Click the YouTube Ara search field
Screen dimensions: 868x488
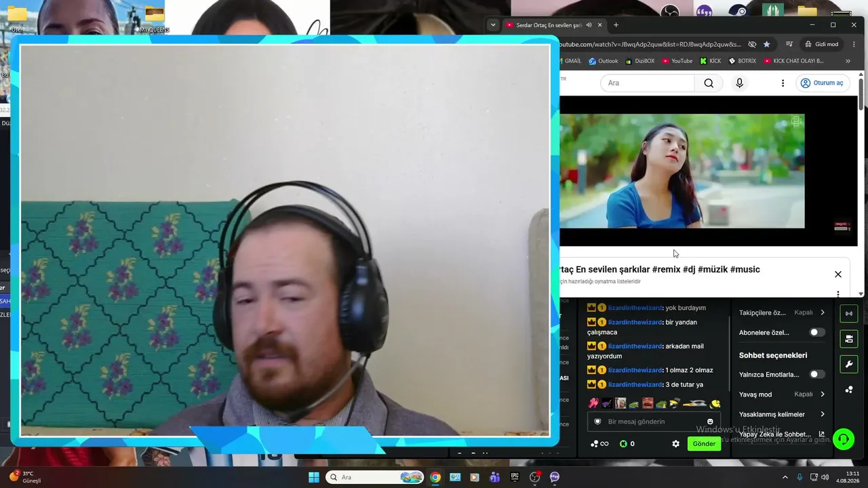(648, 83)
